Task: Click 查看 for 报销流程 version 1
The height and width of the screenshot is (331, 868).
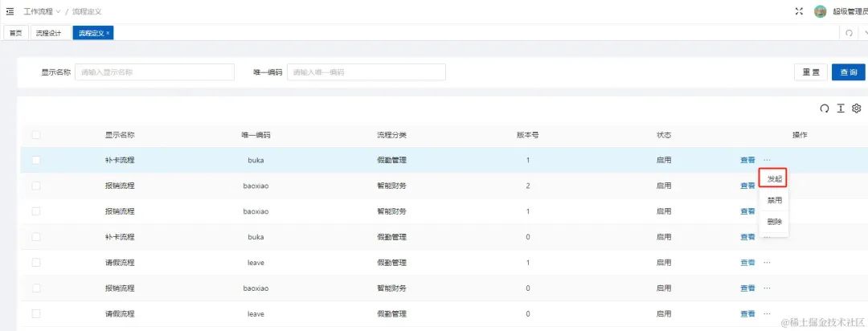Action: pyautogui.click(x=747, y=211)
